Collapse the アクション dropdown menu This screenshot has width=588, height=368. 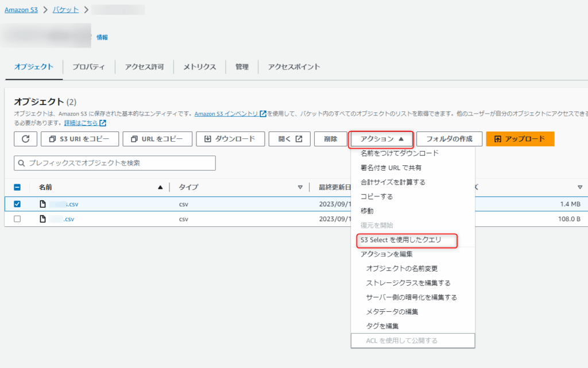coord(381,139)
